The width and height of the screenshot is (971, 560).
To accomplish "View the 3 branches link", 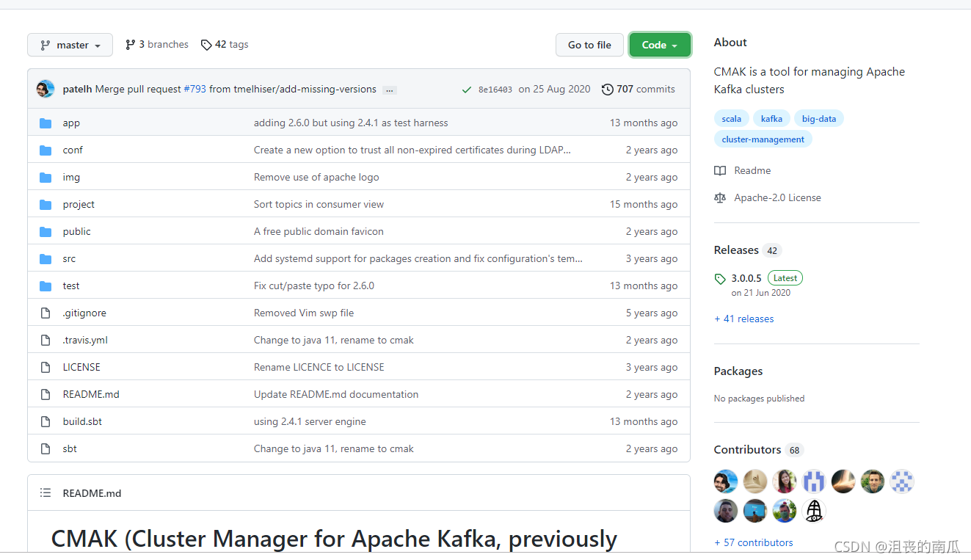I will (157, 45).
